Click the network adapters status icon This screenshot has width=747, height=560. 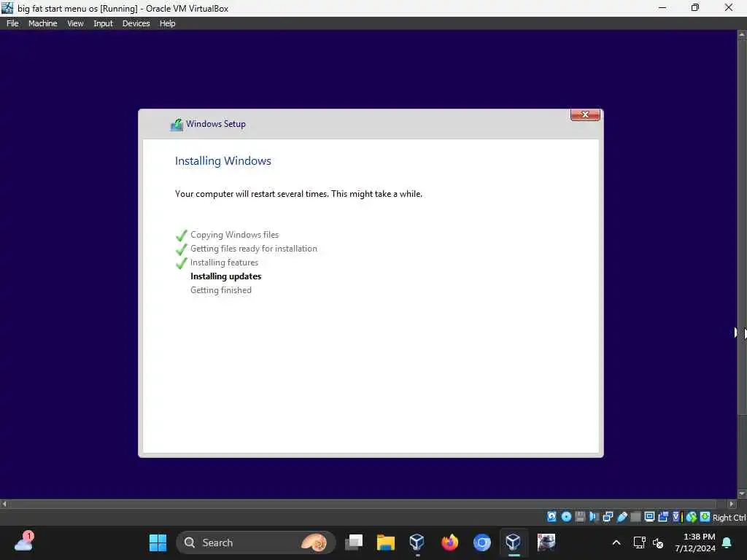pos(608,517)
